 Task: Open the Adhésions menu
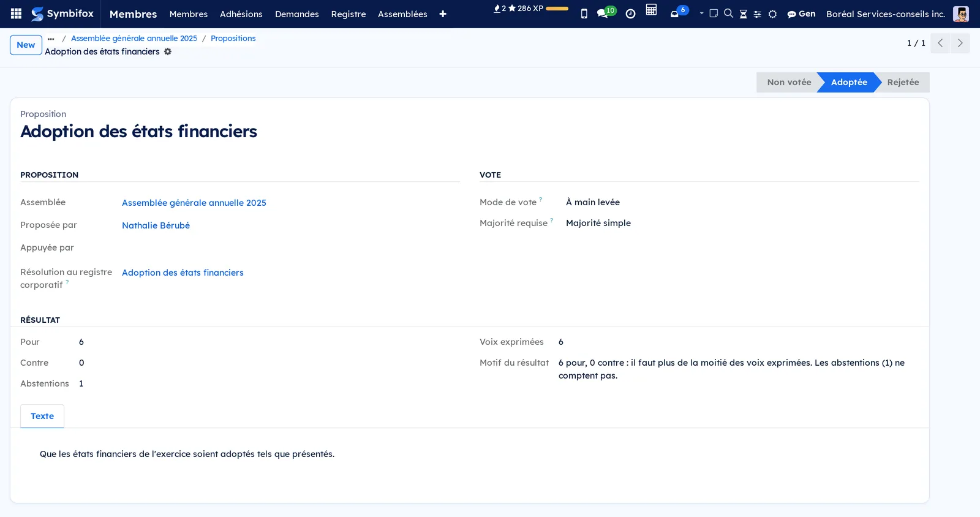coord(241,14)
